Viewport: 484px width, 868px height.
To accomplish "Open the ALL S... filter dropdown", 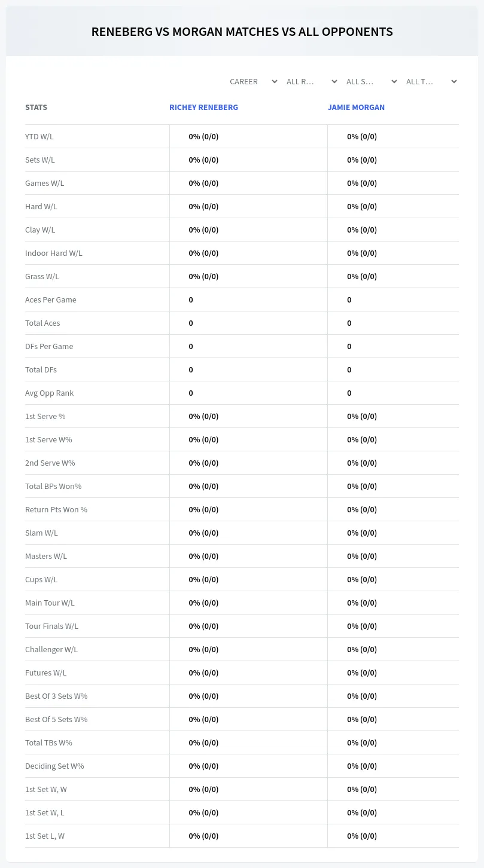I will click(x=370, y=81).
